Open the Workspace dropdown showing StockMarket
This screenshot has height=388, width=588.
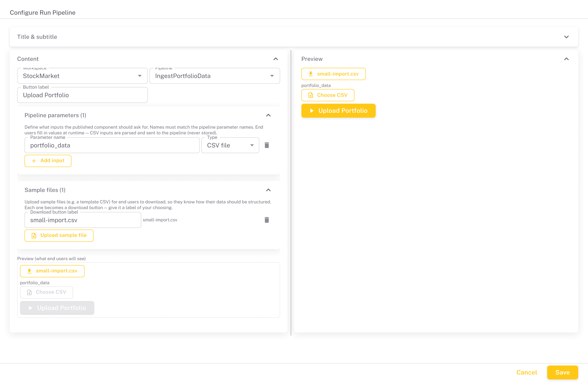coord(82,76)
